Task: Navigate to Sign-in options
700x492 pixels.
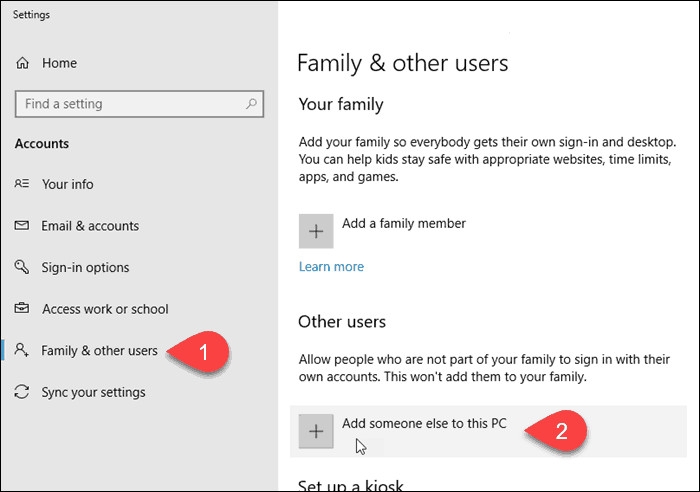Action: pyautogui.click(x=84, y=267)
